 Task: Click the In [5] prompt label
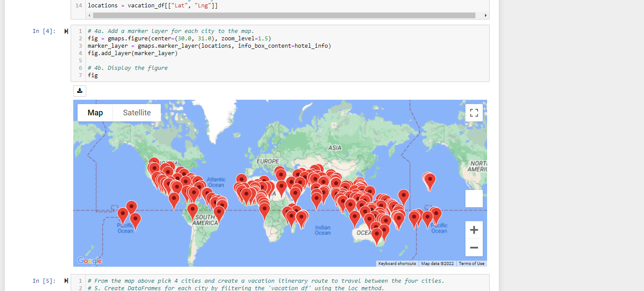[x=44, y=281]
